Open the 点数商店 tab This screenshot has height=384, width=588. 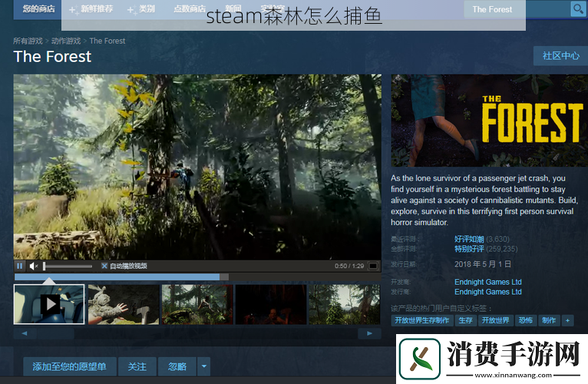[x=190, y=8]
